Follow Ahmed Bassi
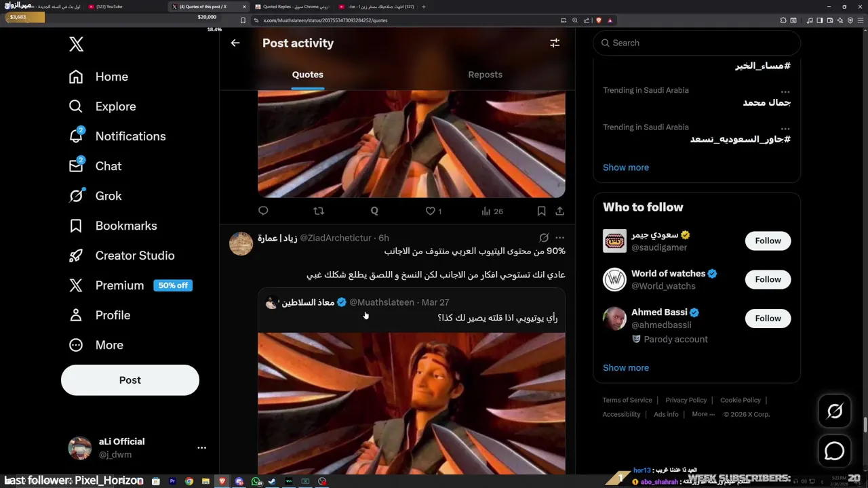This screenshot has height=488, width=868. [x=768, y=318]
